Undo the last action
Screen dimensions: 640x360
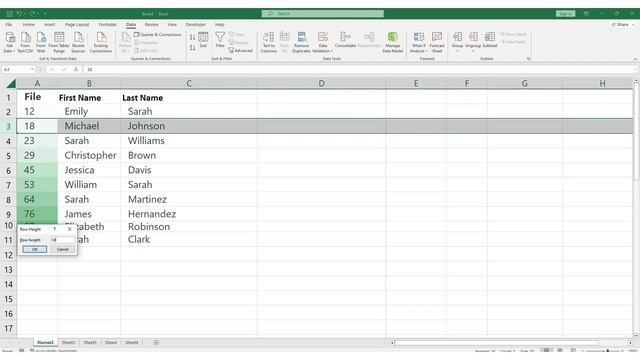[19, 13]
